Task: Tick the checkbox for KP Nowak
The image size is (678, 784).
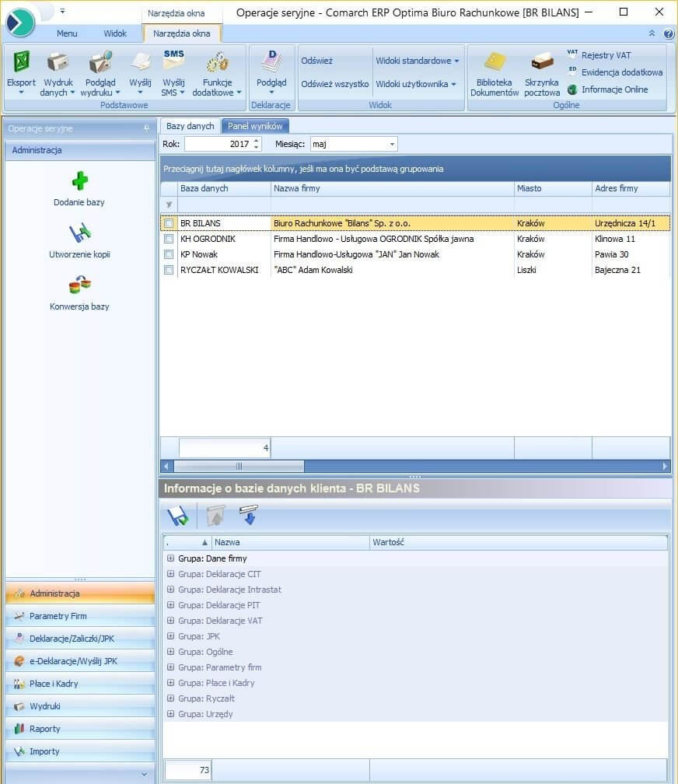Action: pyautogui.click(x=169, y=254)
